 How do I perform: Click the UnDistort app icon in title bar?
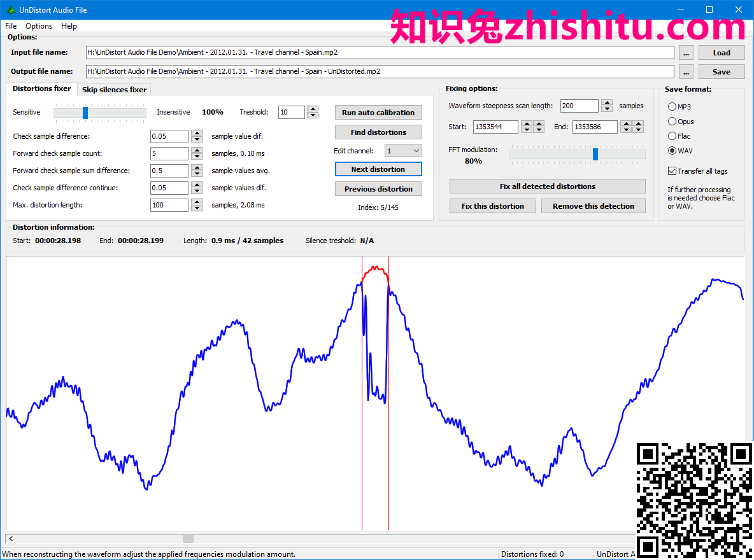tap(11, 10)
